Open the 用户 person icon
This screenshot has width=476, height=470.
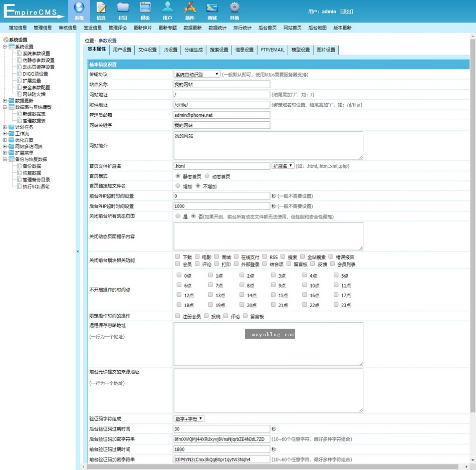pos(167,8)
